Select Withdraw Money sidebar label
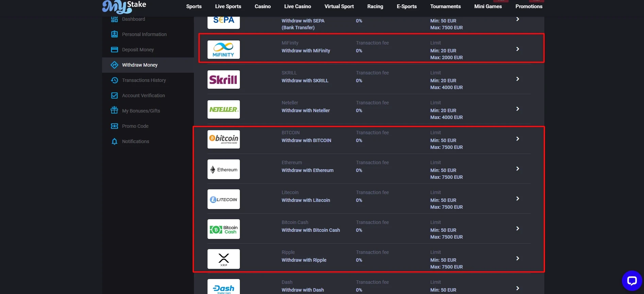 140,65
